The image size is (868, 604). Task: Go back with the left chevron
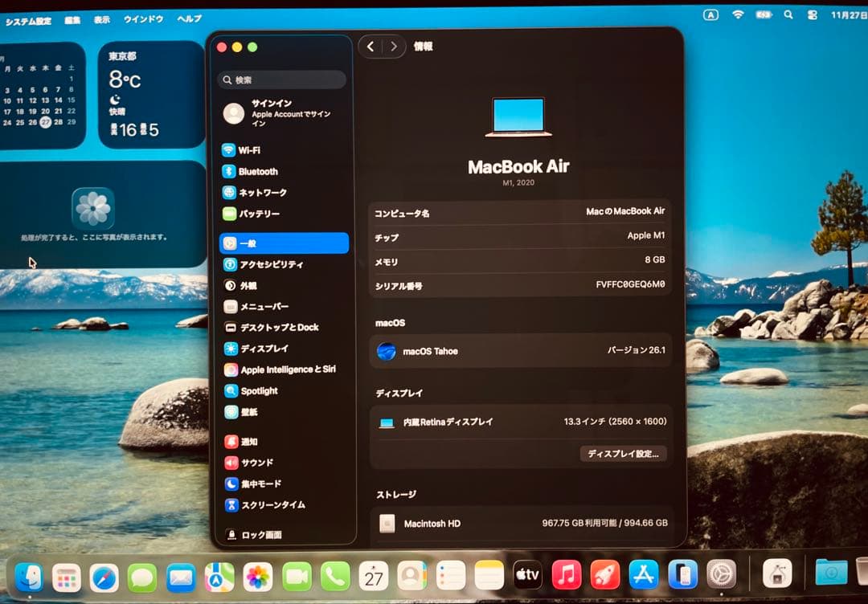point(371,47)
